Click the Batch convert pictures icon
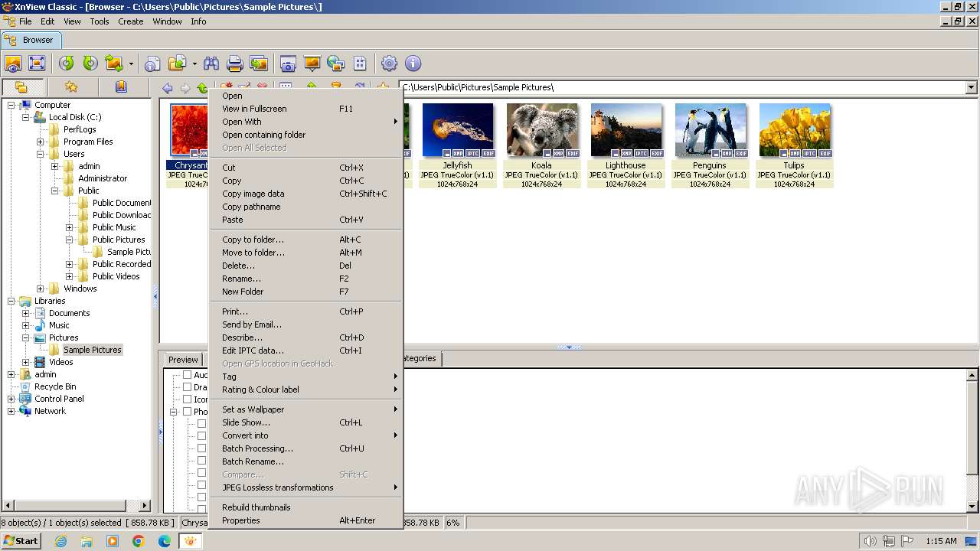 pyautogui.click(x=259, y=64)
